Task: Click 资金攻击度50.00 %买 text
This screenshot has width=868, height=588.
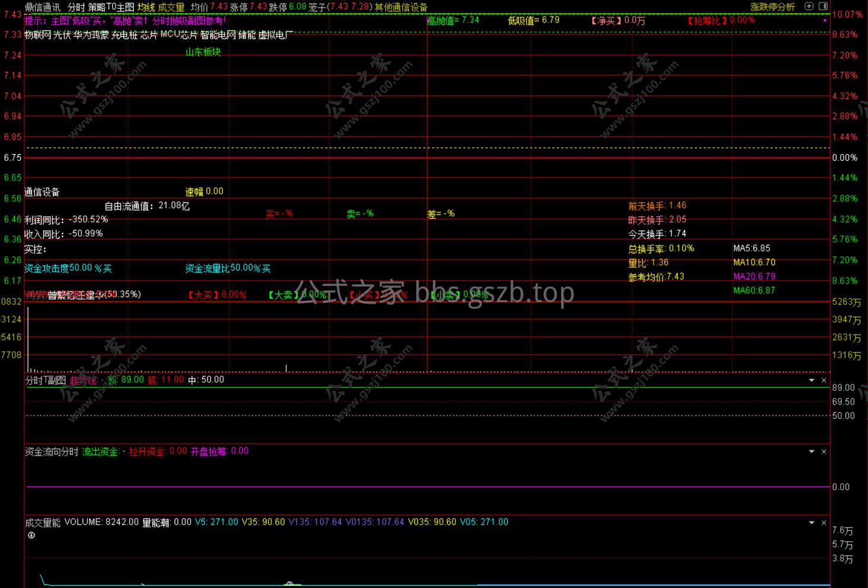Action: pos(68,268)
